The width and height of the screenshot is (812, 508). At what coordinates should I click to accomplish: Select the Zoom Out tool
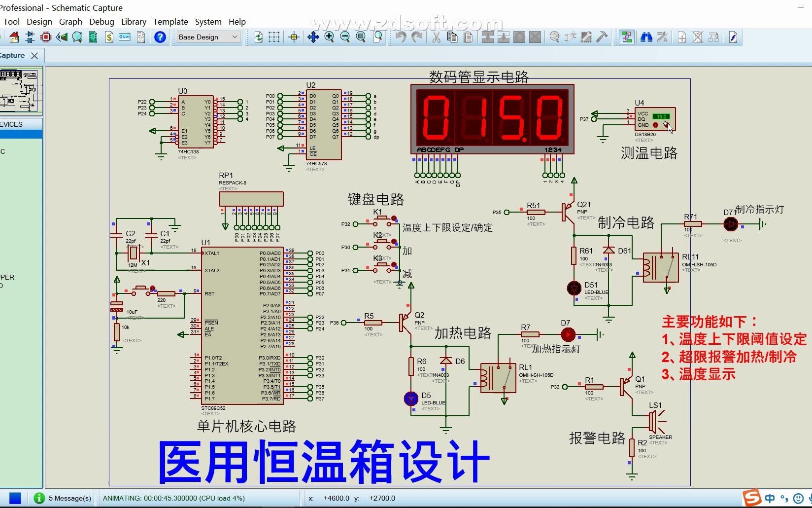point(345,37)
